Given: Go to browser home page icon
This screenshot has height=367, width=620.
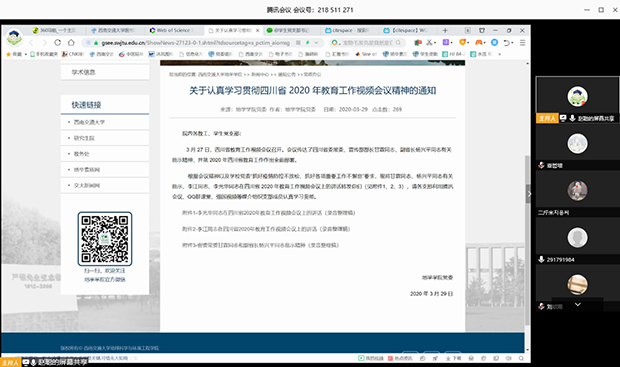Looking at the screenshot, I should tap(71, 42).
